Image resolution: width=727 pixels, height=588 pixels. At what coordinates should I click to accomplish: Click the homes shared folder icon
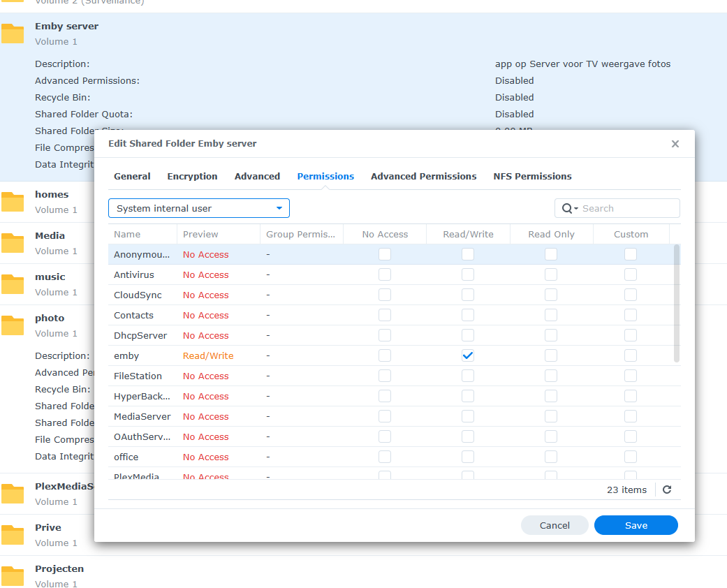13,201
